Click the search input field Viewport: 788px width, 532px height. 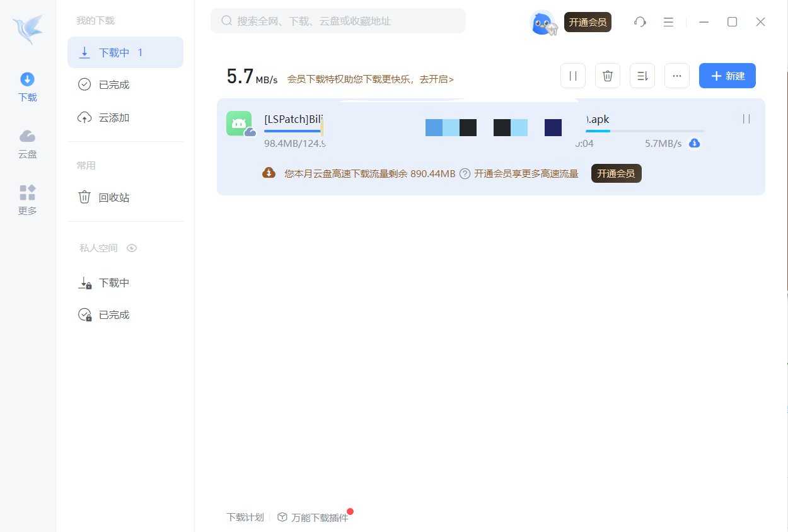(x=340, y=21)
